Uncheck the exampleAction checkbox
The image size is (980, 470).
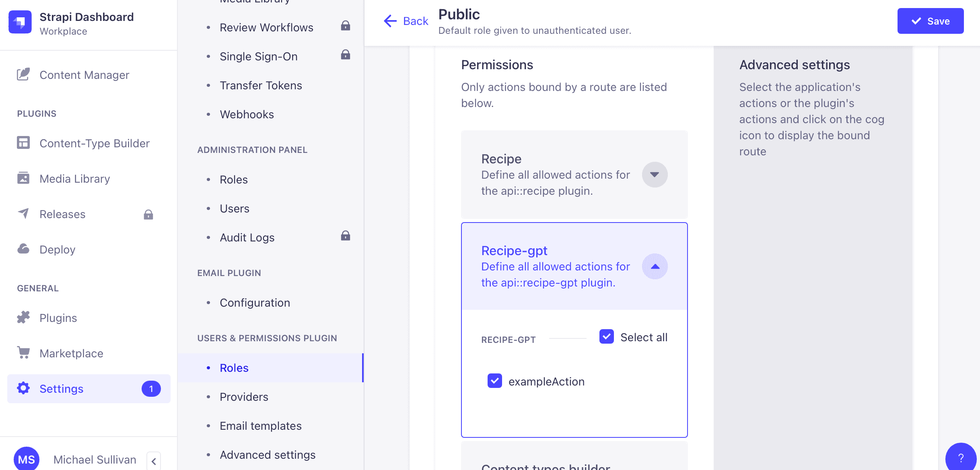pos(495,381)
